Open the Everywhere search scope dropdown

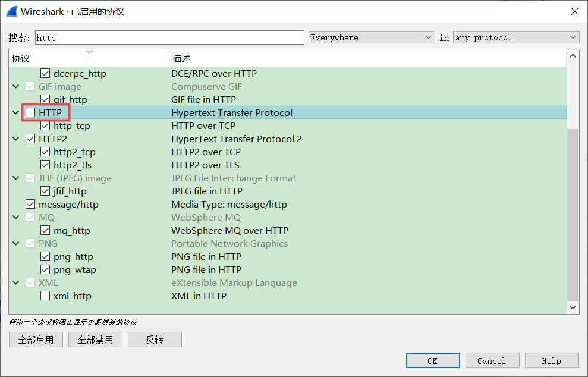coord(372,37)
